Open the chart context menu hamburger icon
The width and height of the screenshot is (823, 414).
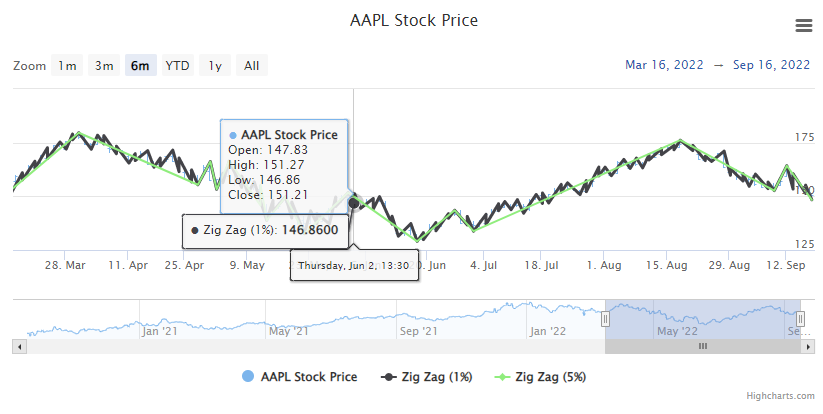[803, 26]
